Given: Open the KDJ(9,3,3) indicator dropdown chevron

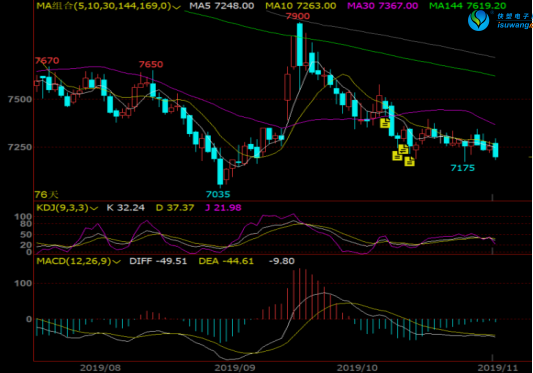Looking at the screenshot, I should coord(94,208).
